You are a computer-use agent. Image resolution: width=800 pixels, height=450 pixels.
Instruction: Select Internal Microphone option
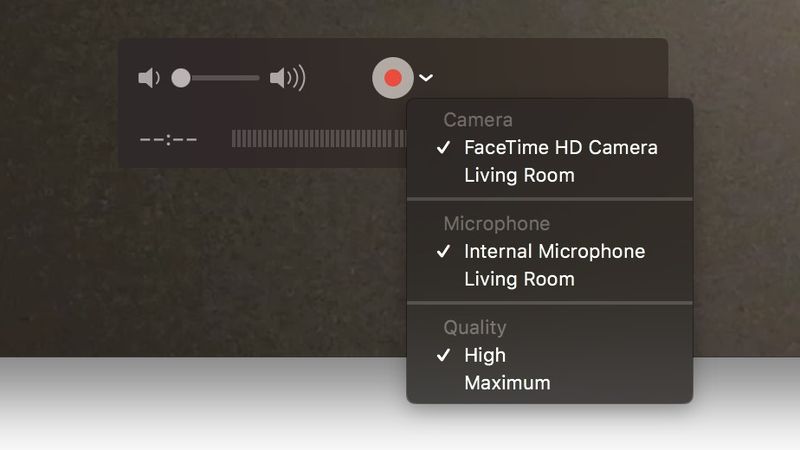point(549,251)
